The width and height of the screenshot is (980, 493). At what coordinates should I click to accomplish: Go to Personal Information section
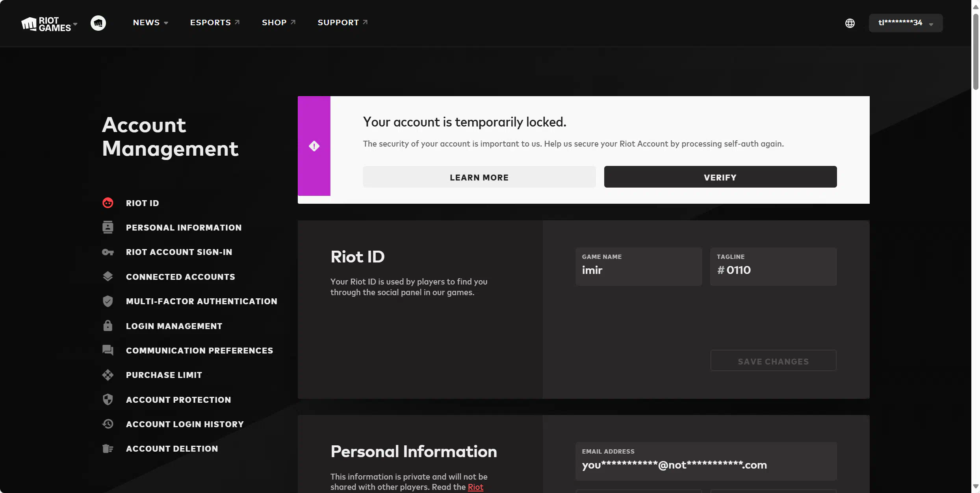[184, 227]
